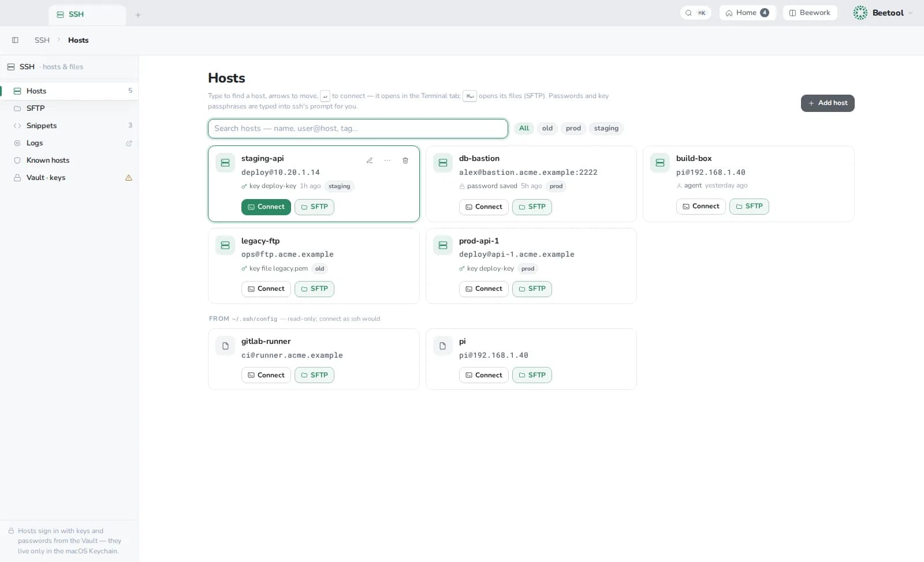Image resolution: width=924 pixels, height=562 pixels.
Task: Delete the staging-api host with trash icon
Action: [405, 160]
